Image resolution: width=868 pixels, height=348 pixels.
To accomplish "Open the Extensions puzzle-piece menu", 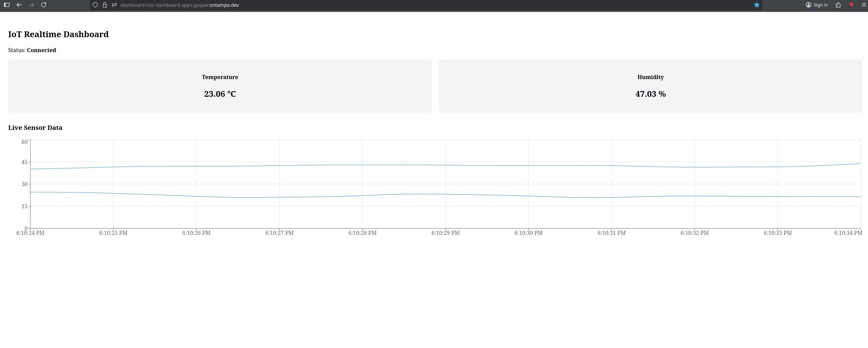I will 838,5.
